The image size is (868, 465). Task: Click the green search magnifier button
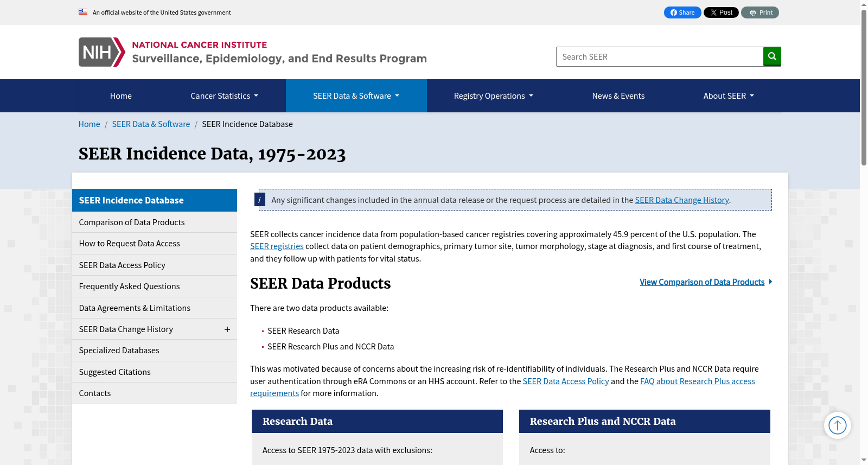[772, 56]
